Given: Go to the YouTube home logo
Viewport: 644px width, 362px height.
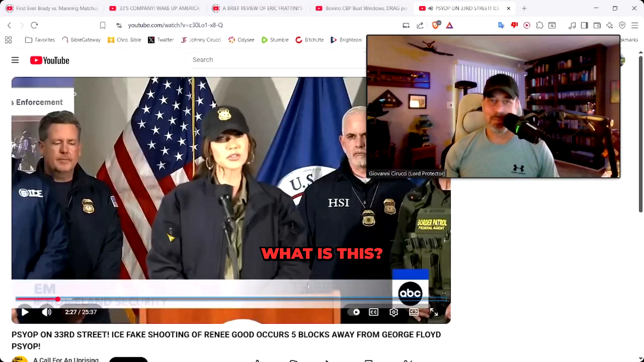Looking at the screenshot, I should click(x=49, y=60).
